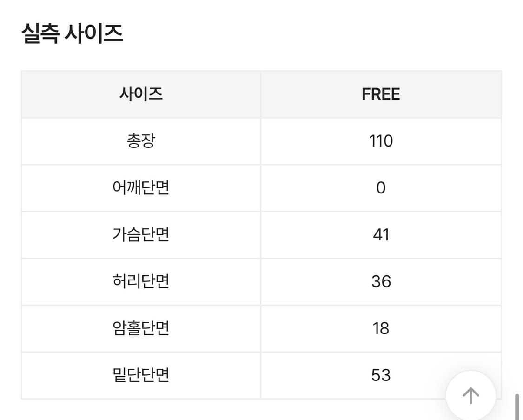Select the value 53 cell

(x=381, y=375)
